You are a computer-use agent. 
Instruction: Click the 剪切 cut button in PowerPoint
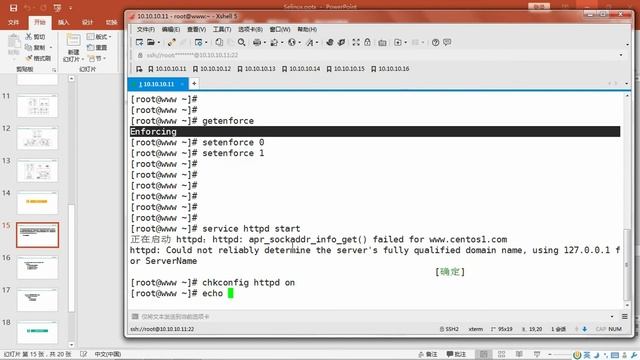pyautogui.click(x=36, y=37)
